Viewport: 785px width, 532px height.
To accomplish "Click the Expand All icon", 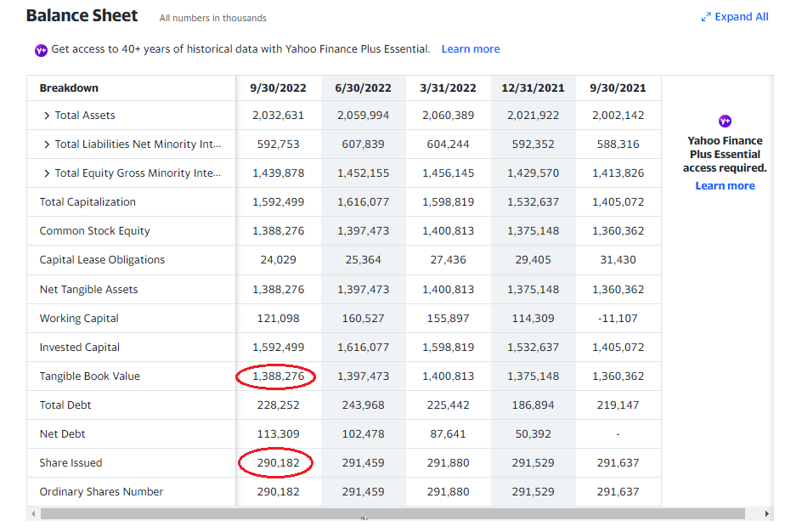I will pos(705,17).
